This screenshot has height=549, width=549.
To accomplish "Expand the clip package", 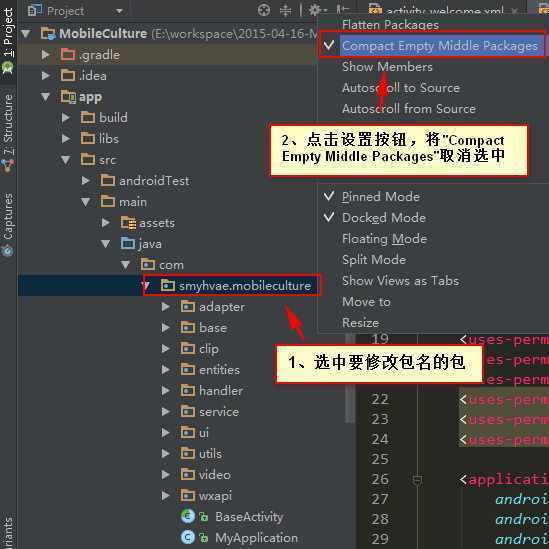I will tap(166, 349).
